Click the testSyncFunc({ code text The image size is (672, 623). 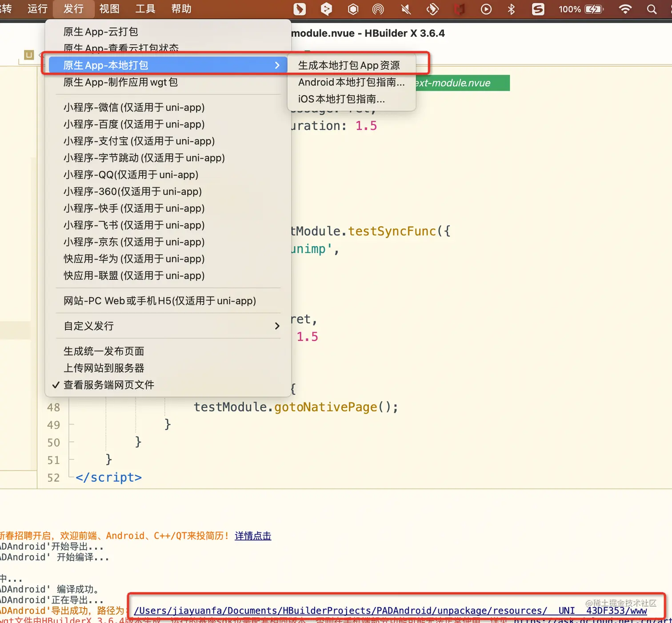399,232
